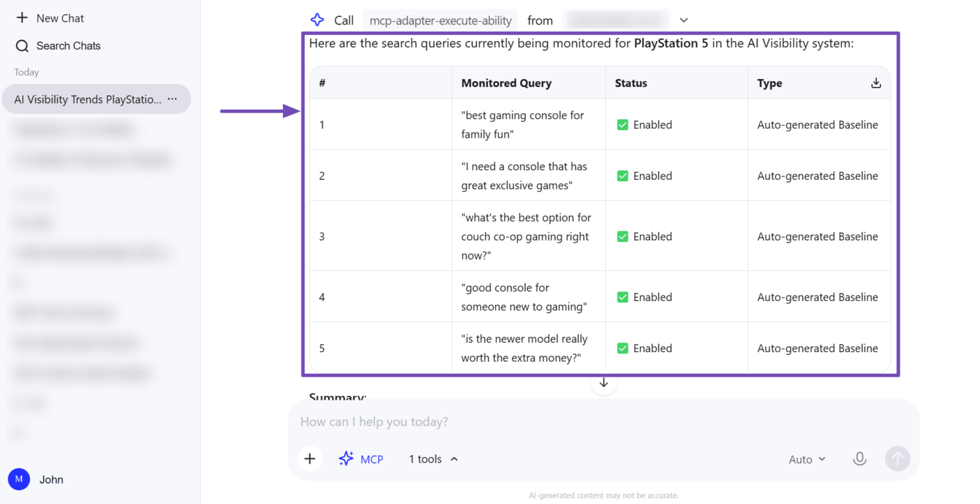This screenshot has width=980, height=504.
Task: Click Enabled checkmark for new to gaming query
Action: coord(622,297)
